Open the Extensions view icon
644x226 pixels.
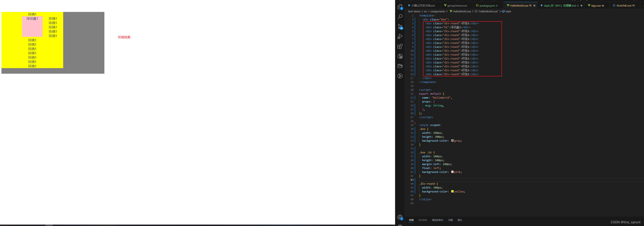click(400, 46)
